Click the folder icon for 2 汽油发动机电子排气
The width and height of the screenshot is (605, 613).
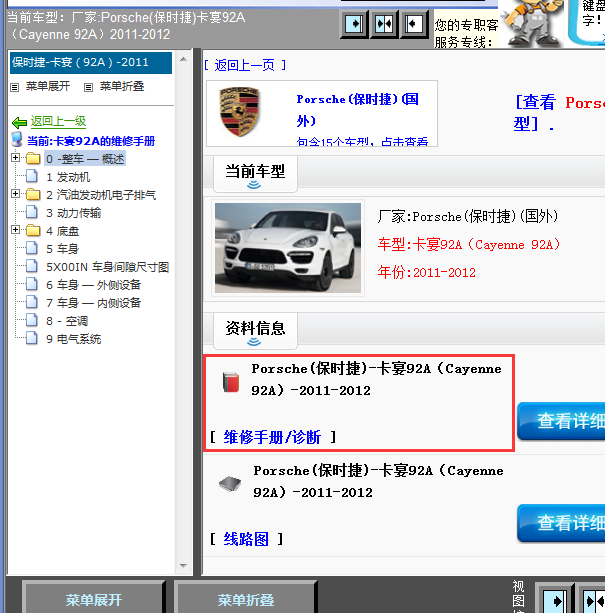(33, 194)
